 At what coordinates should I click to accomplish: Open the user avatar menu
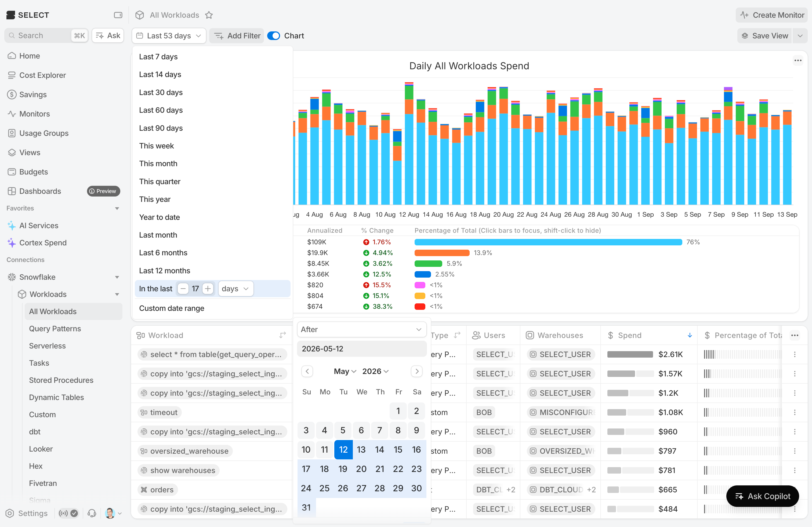pyautogui.click(x=113, y=513)
